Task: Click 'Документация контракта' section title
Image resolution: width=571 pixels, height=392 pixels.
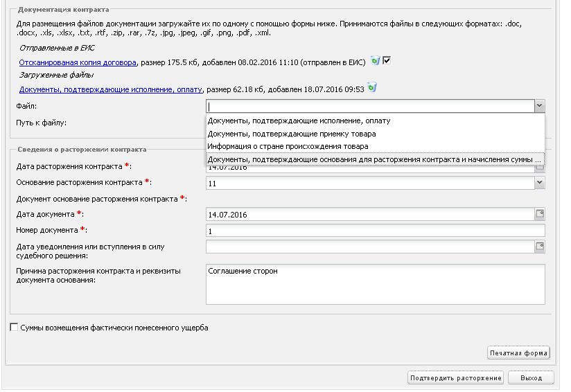Action: coord(63,10)
